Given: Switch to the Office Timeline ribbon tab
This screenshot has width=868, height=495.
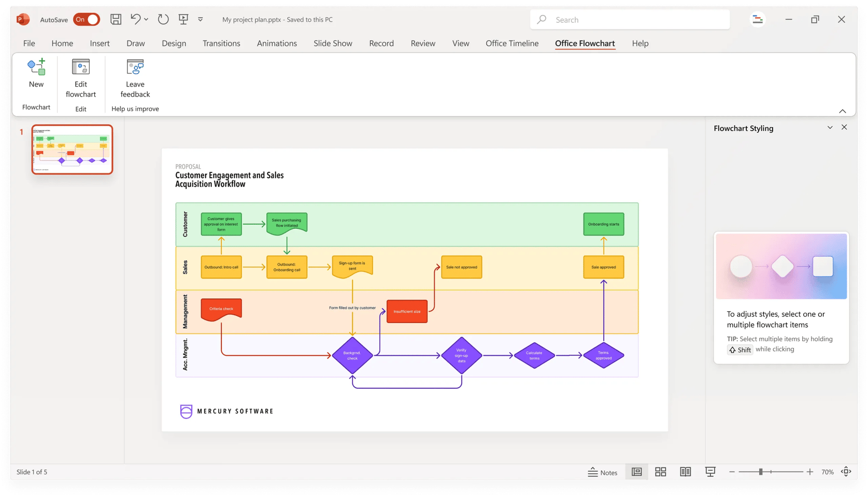Looking at the screenshot, I should click(x=511, y=43).
